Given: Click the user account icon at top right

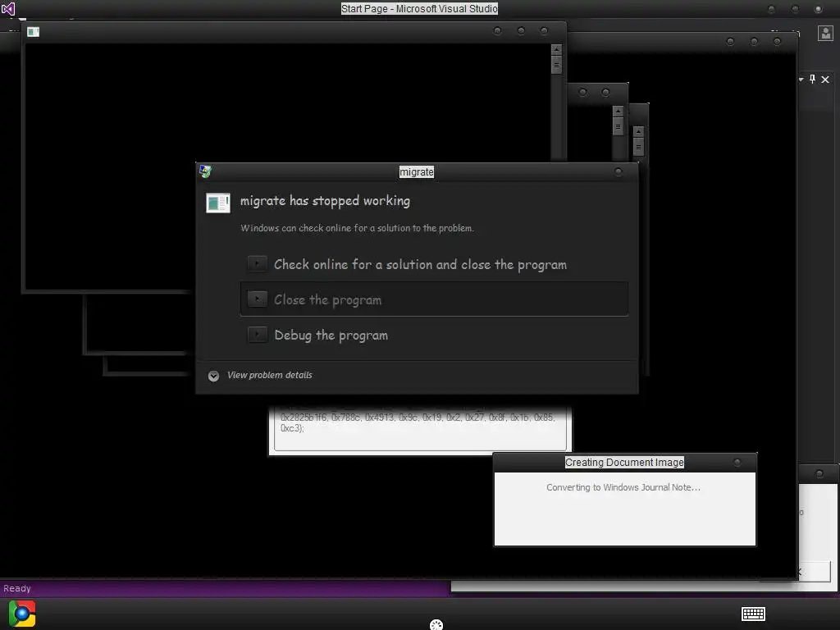Looking at the screenshot, I should click(825, 33).
